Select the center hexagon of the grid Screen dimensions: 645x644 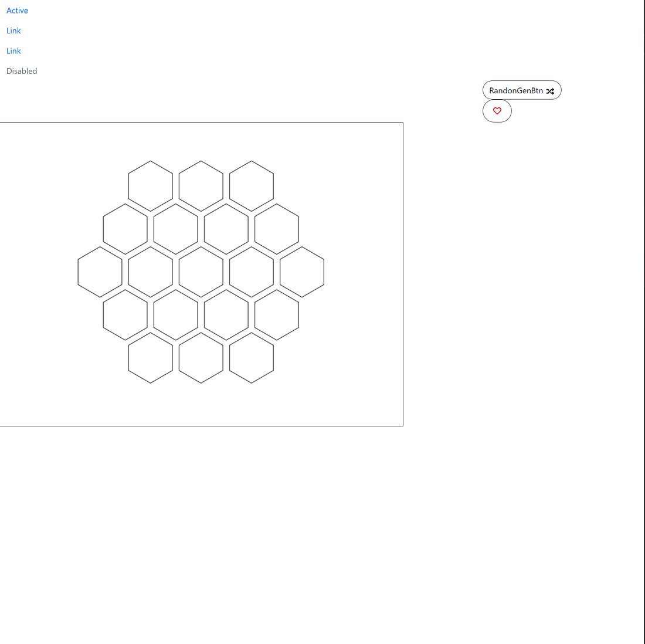(201, 272)
